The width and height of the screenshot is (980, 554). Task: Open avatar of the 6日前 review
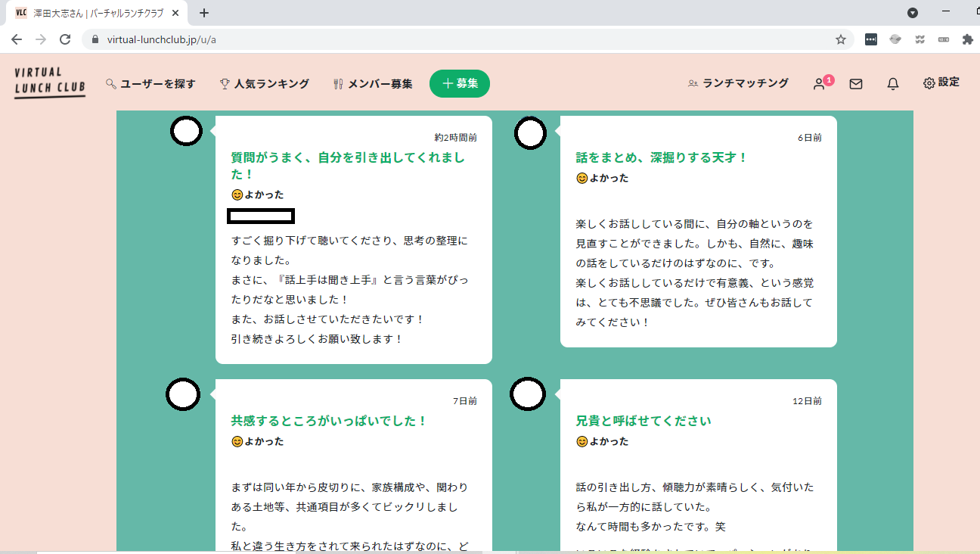(x=530, y=133)
